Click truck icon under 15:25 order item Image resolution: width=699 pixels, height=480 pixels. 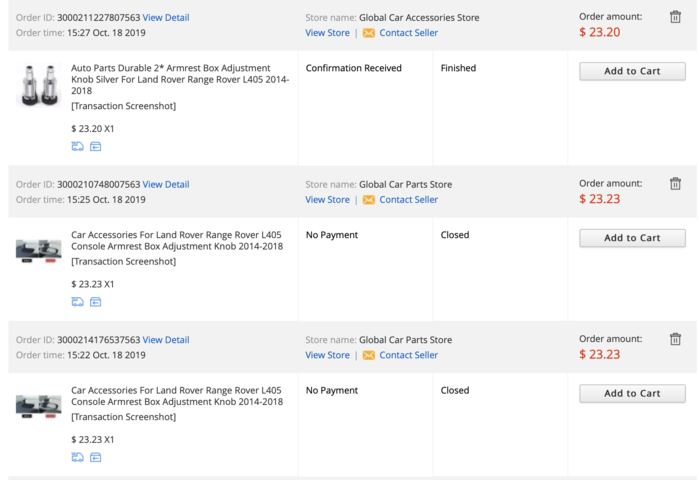[x=78, y=302]
